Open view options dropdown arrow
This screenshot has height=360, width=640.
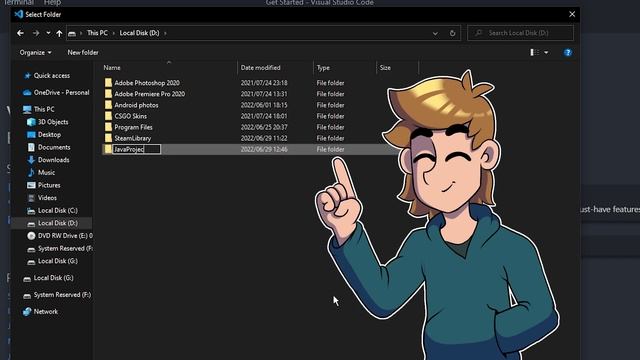[546, 53]
